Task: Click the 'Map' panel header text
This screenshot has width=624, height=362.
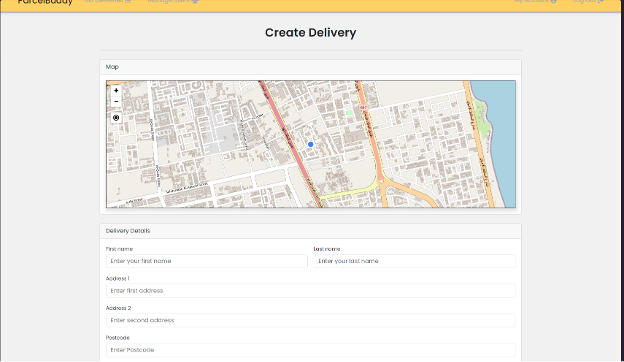Action: click(x=112, y=67)
